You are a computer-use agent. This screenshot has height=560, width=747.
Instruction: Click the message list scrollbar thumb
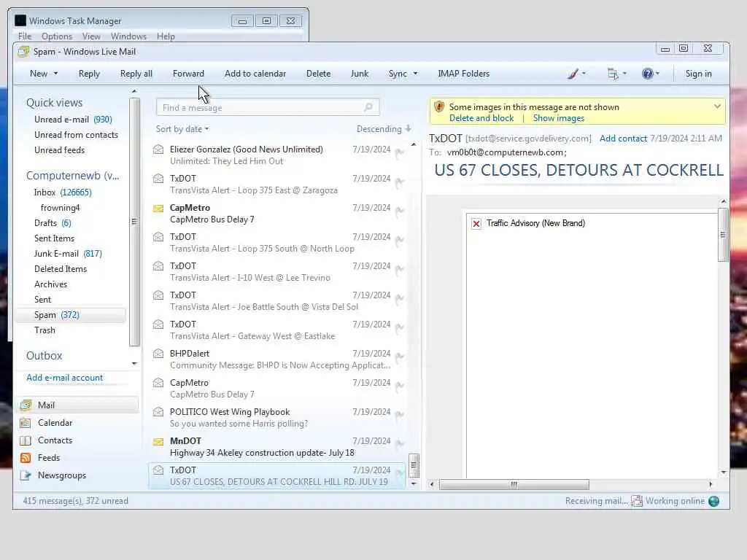point(414,465)
